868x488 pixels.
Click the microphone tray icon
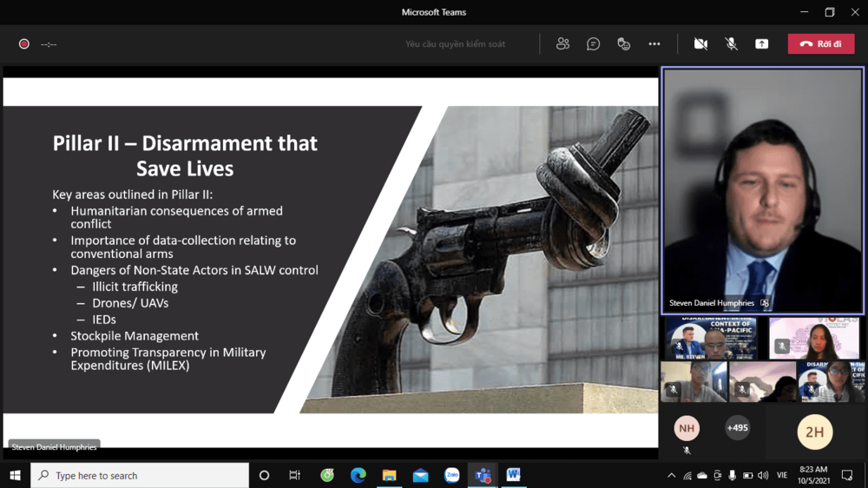point(732,475)
